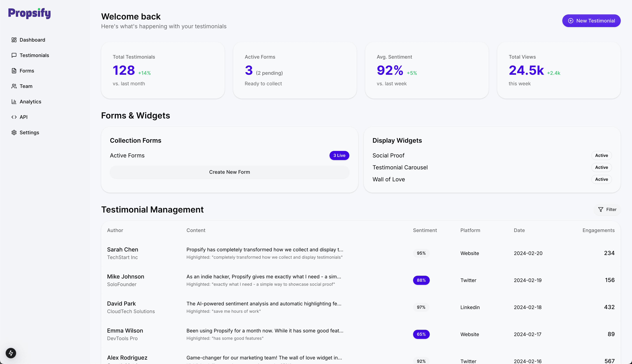Image resolution: width=632 pixels, height=364 pixels.
Task: Click New Testimonial button
Action: [x=591, y=20]
